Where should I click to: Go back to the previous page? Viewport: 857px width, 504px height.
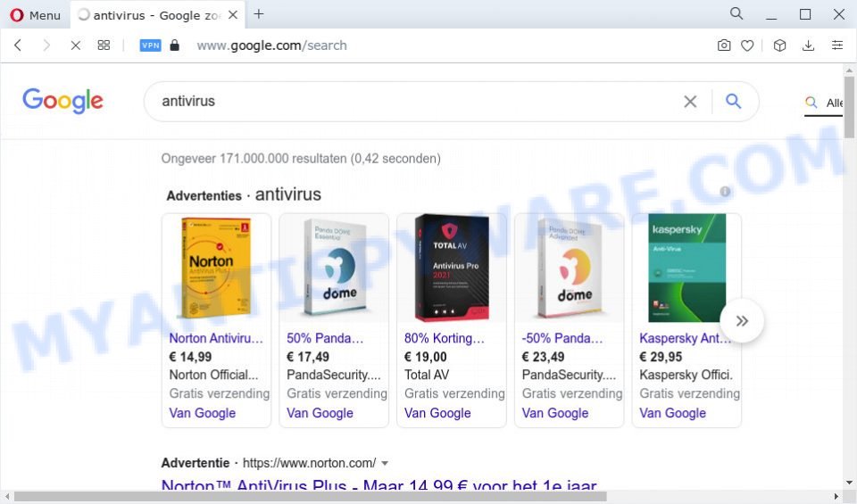point(18,45)
